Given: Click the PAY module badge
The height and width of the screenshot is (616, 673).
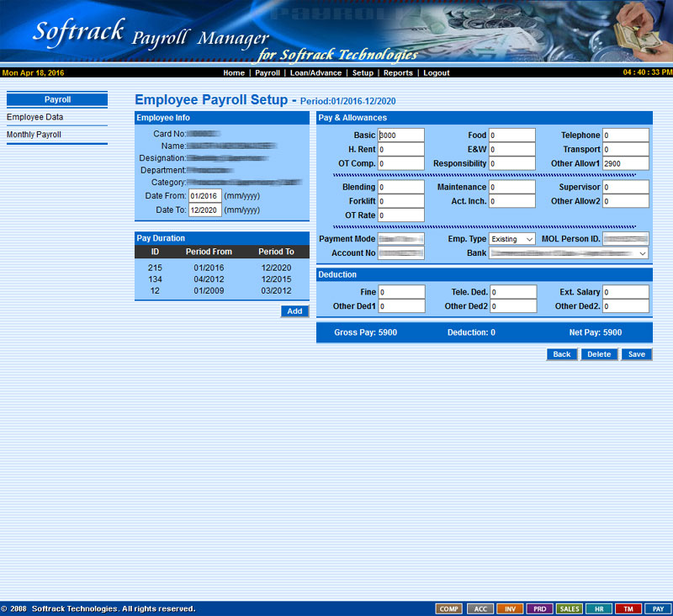Looking at the screenshot, I should pos(658,608).
